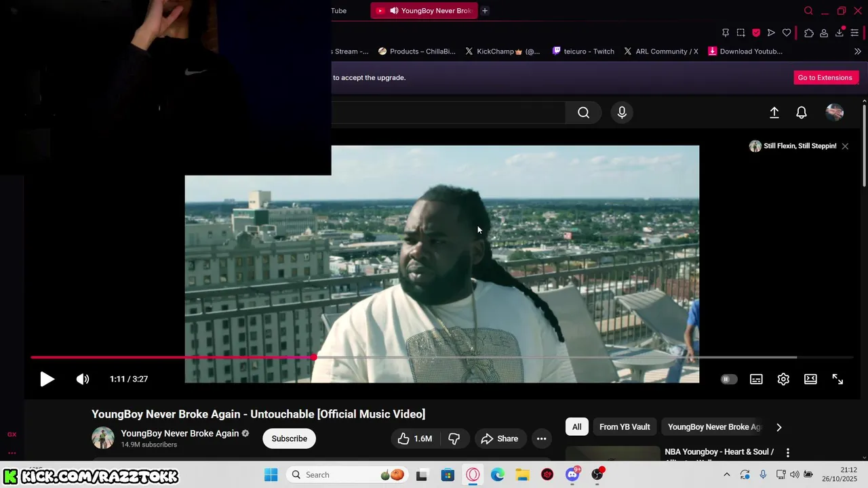This screenshot has width=868, height=488.
Task: Open options for NBA Youngboy Heart & Soul video
Action: [x=787, y=452]
